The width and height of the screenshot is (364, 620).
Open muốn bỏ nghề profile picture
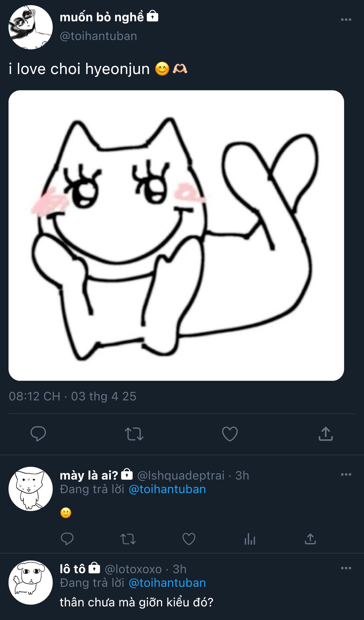click(31, 27)
